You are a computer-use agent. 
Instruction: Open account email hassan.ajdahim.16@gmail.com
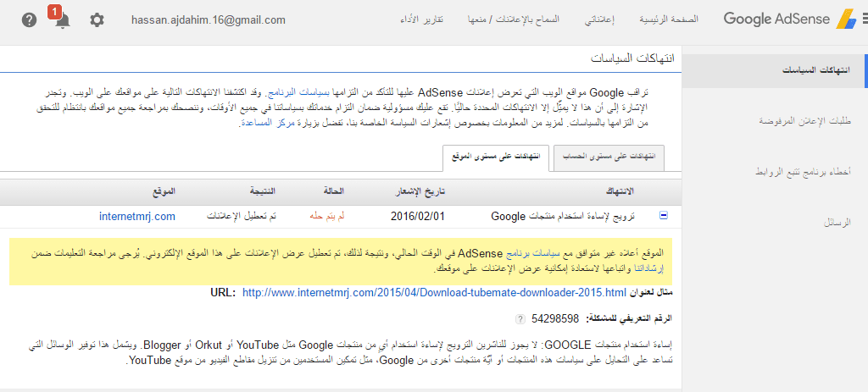[209, 20]
